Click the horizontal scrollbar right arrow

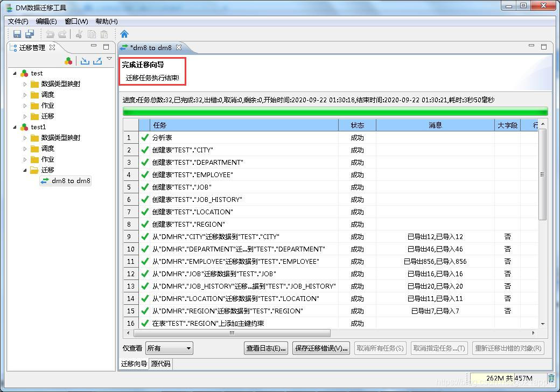coord(533,333)
